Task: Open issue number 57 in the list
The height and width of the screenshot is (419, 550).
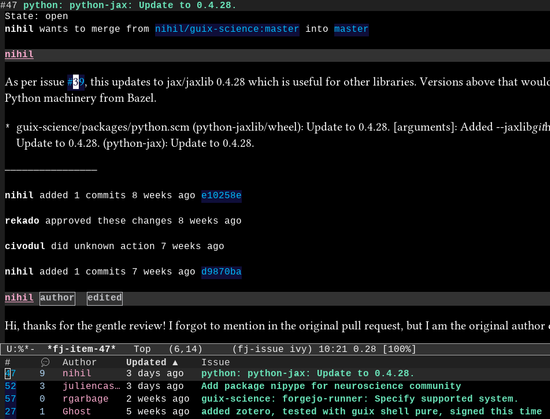Action: point(10,399)
